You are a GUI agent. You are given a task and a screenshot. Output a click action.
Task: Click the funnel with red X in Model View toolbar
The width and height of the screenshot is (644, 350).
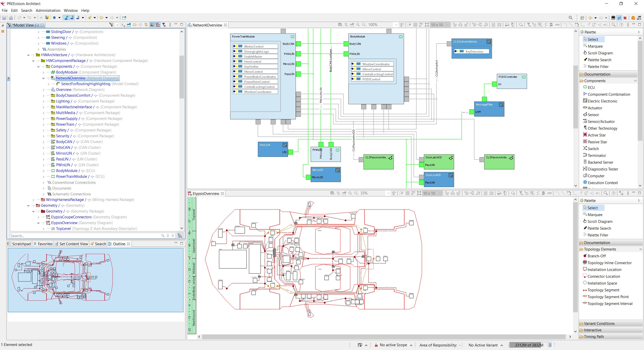164,25
